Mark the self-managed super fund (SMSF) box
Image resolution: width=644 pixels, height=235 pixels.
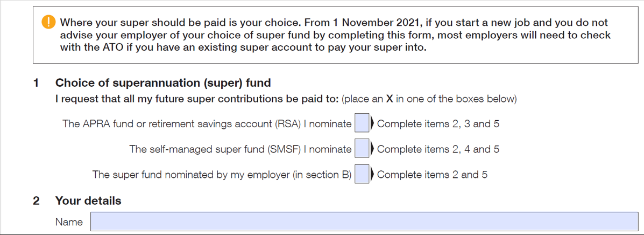coord(362,149)
